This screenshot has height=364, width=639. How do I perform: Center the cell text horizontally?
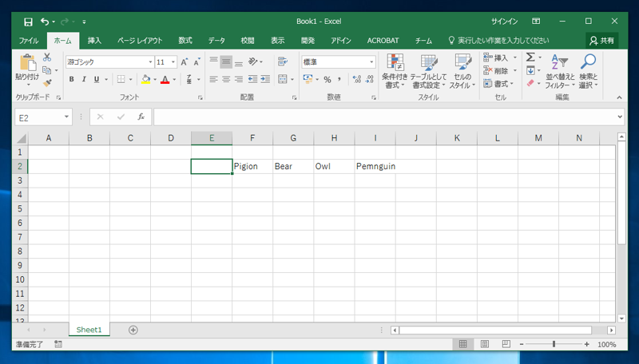(x=226, y=79)
